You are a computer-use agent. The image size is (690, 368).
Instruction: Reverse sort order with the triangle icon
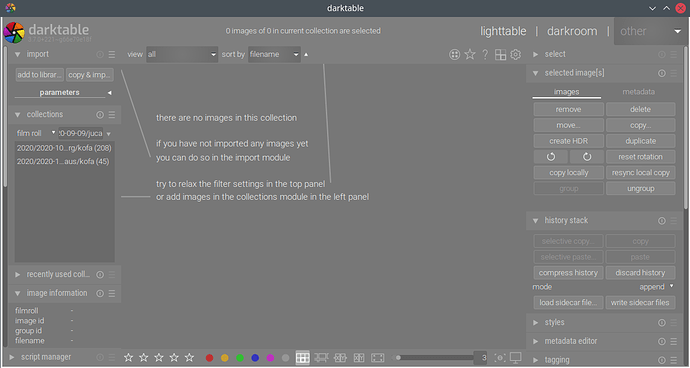306,54
